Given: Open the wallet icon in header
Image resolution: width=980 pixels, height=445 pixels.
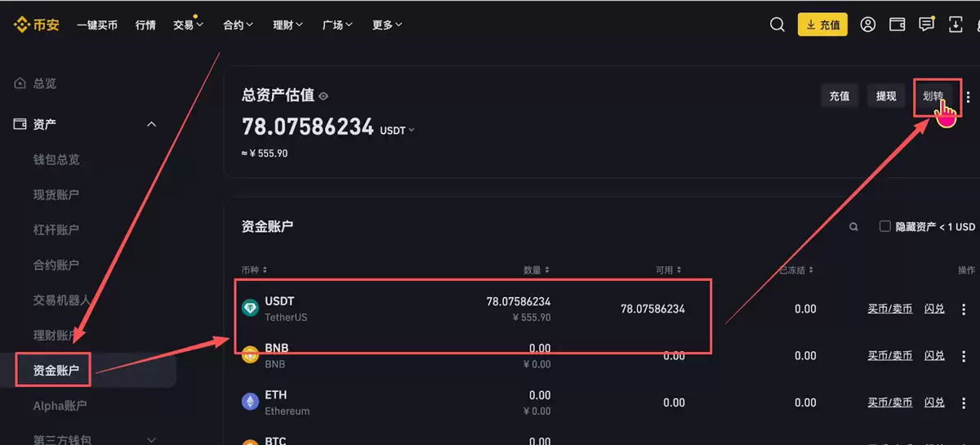Looking at the screenshot, I should point(897,24).
